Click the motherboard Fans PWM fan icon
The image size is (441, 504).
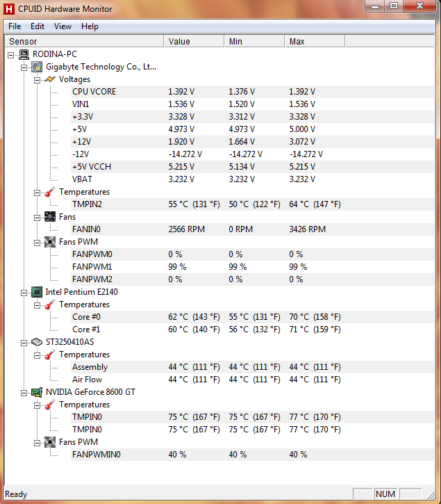(50, 242)
